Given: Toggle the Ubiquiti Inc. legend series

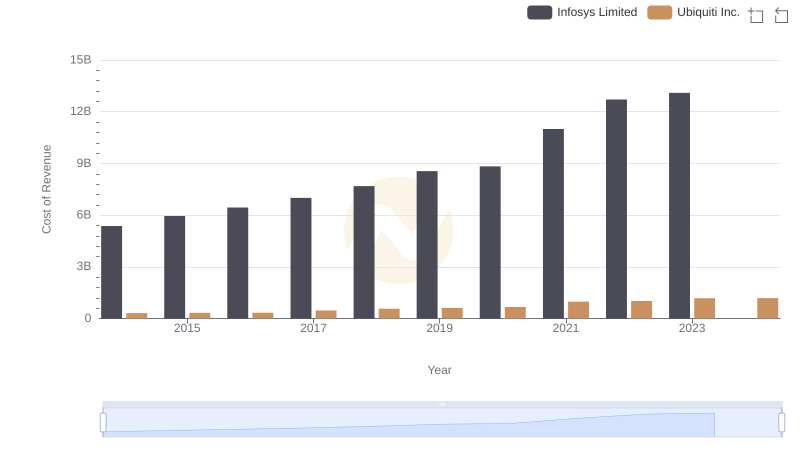Looking at the screenshot, I should point(693,12).
